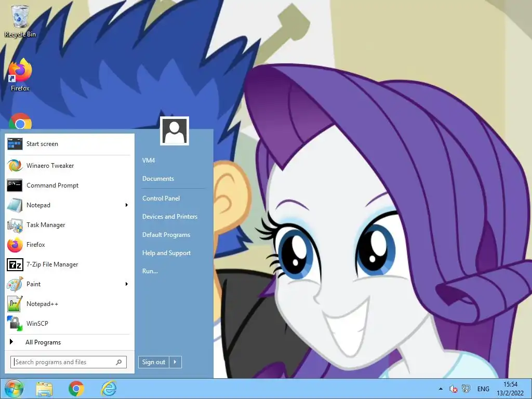
Task: Click the WinSCP icon
Action: (x=15, y=323)
